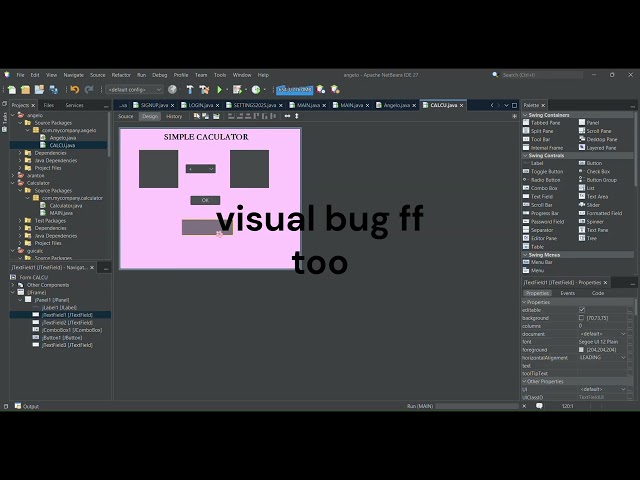Click the left text field in the form
640x480 pixels.
[158, 169]
